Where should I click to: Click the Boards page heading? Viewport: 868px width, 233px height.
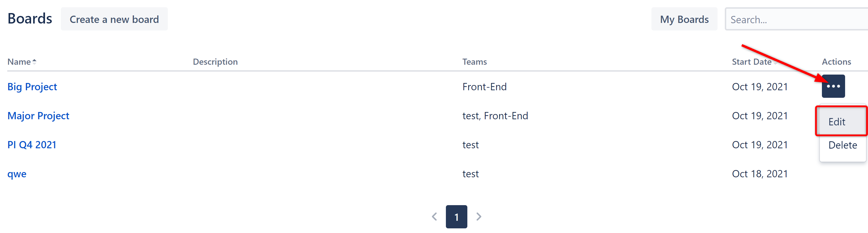[30, 19]
